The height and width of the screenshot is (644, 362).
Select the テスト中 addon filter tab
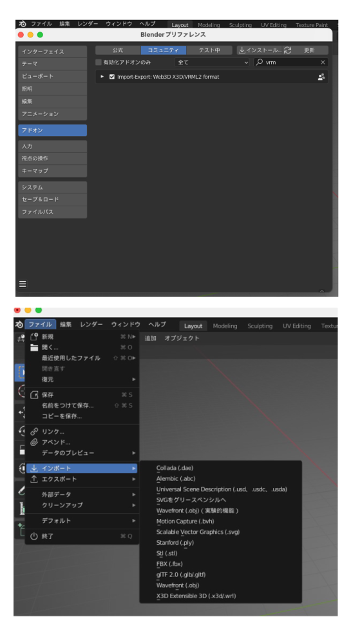209,50
